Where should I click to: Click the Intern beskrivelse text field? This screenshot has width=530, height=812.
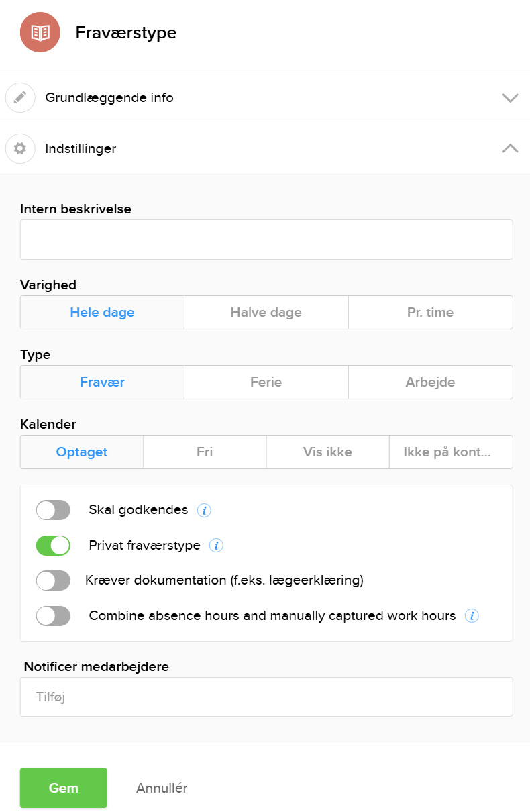pos(266,239)
